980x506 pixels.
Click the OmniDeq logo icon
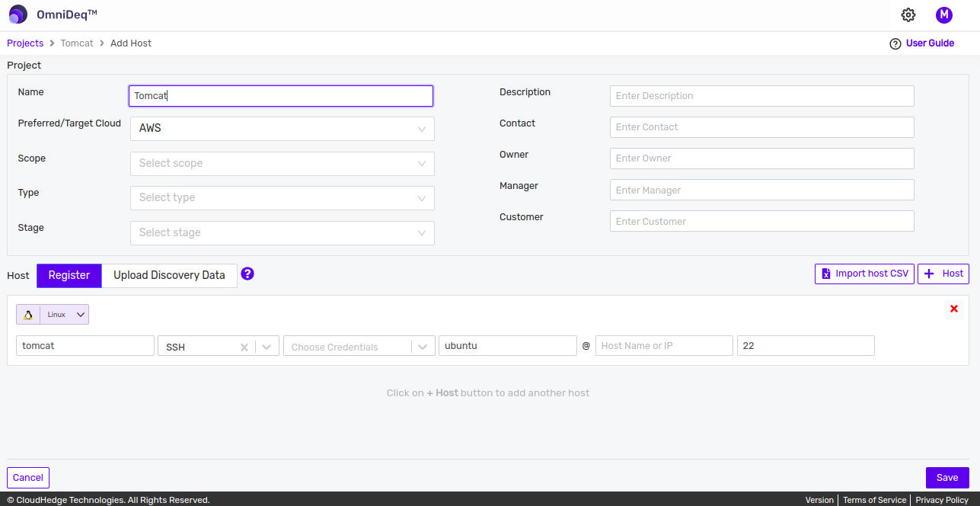pyautogui.click(x=18, y=14)
